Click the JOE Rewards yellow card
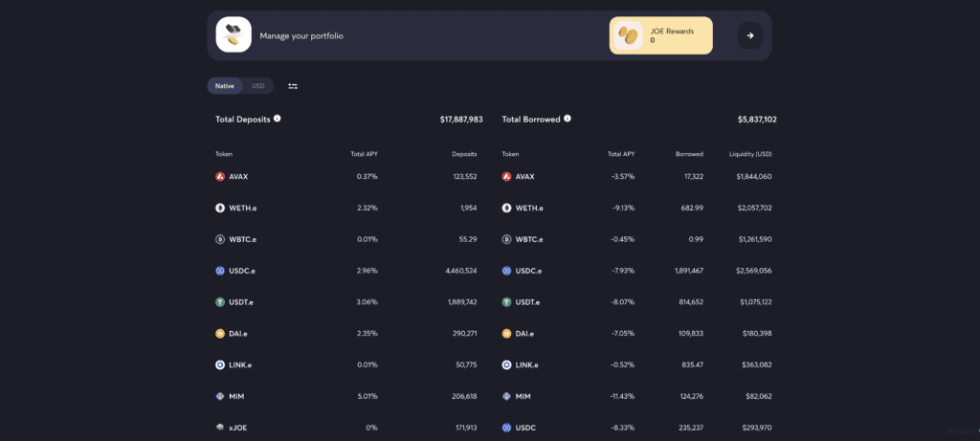 point(661,35)
